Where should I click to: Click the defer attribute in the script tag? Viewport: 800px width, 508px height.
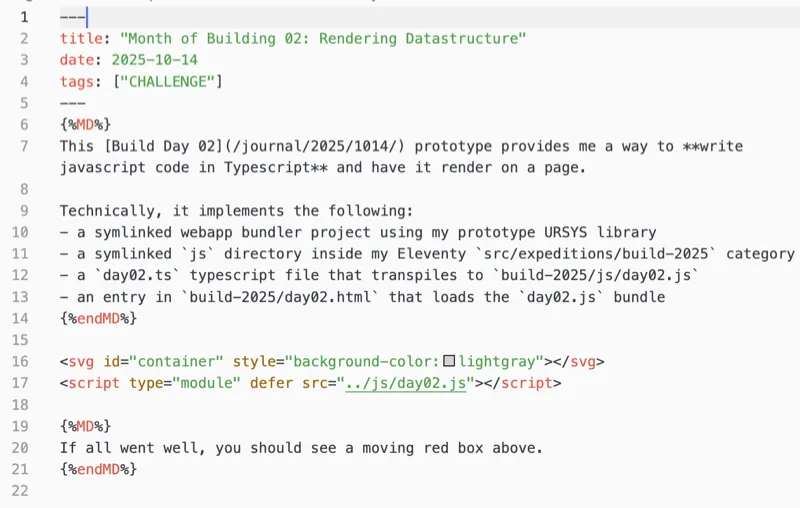coord(267,383)
